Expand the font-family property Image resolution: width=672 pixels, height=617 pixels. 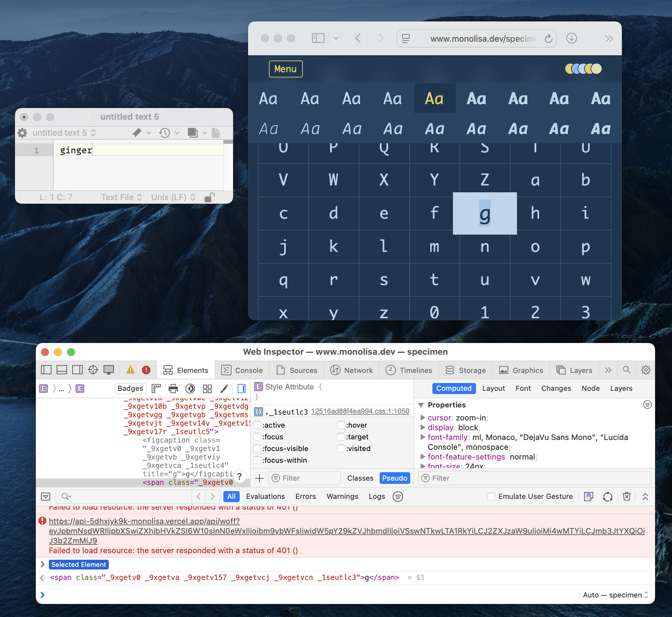423,437
